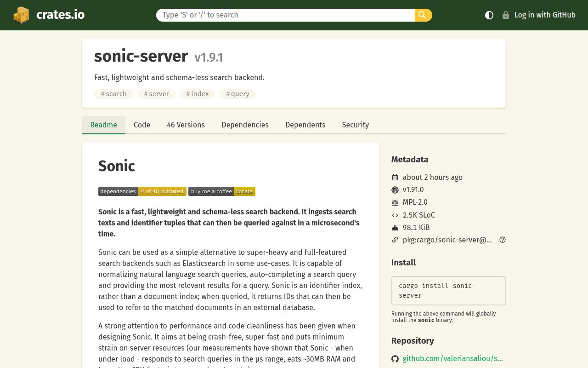The width and height of the screenshot is (588, 368).
Task: Click the 98.1 KiB size value
Action: [x=416, y=227]
